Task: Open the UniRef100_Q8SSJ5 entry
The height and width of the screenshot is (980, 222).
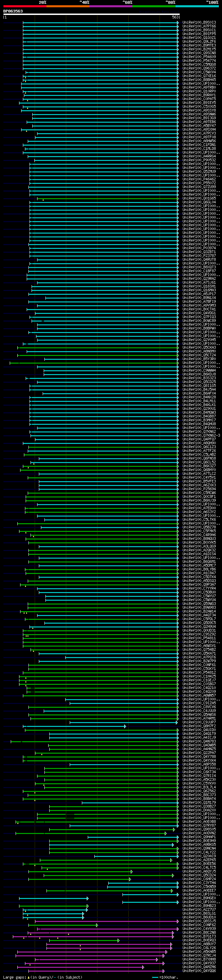Action: point(199,921)
